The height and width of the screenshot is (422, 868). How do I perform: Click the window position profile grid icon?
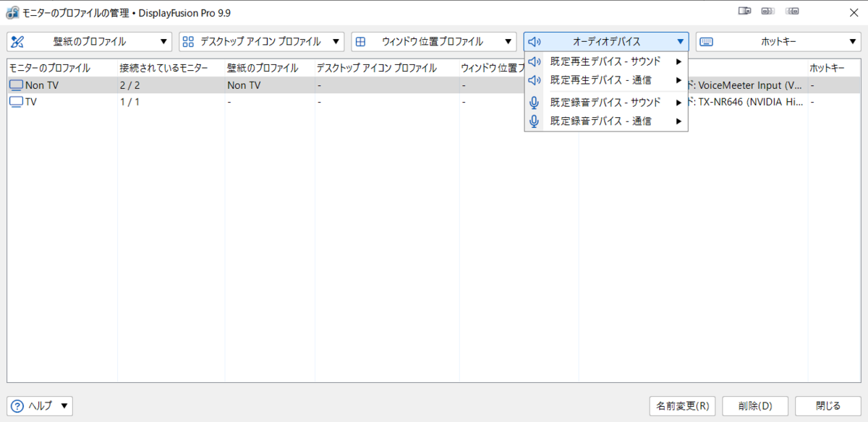(360, 41)
